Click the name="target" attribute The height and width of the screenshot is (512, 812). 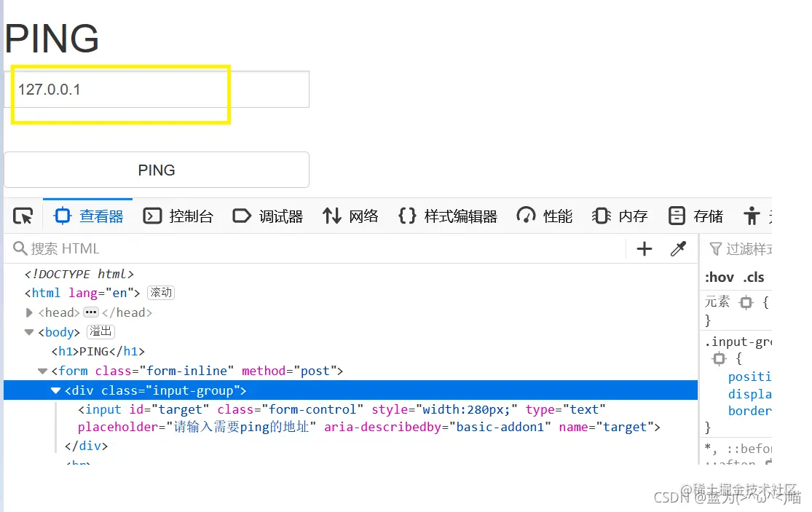607,427
